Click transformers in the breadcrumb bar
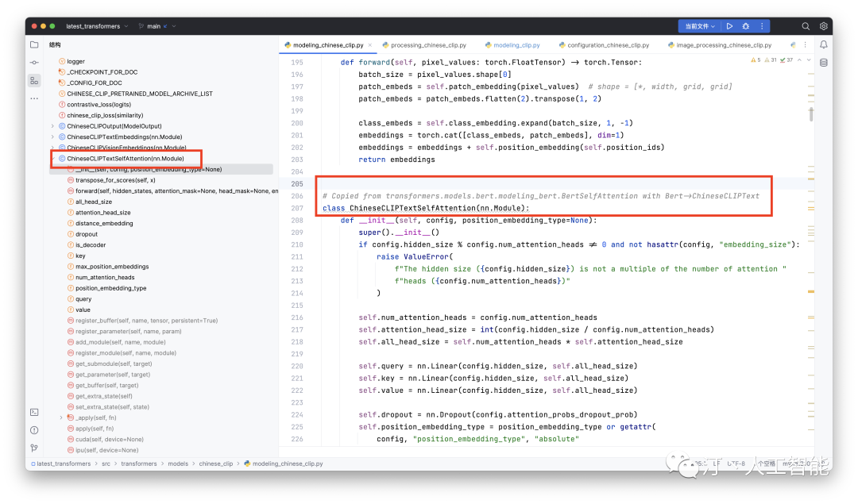 tap(138, 464)
